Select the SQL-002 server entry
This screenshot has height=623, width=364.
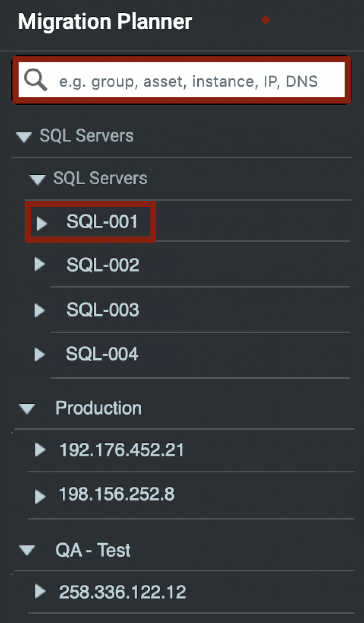coord(103,265)
